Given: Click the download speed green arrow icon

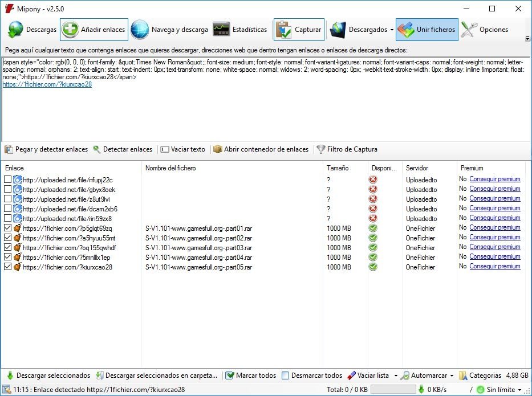Looking at the screenshot, I should coord(421,390).
